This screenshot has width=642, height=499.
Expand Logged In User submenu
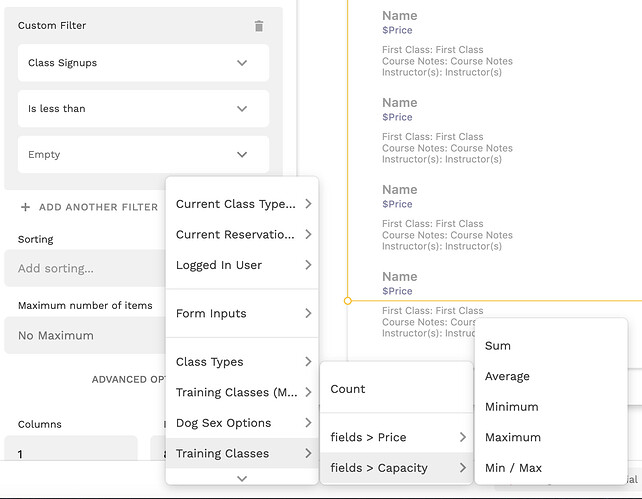(242, 265)
